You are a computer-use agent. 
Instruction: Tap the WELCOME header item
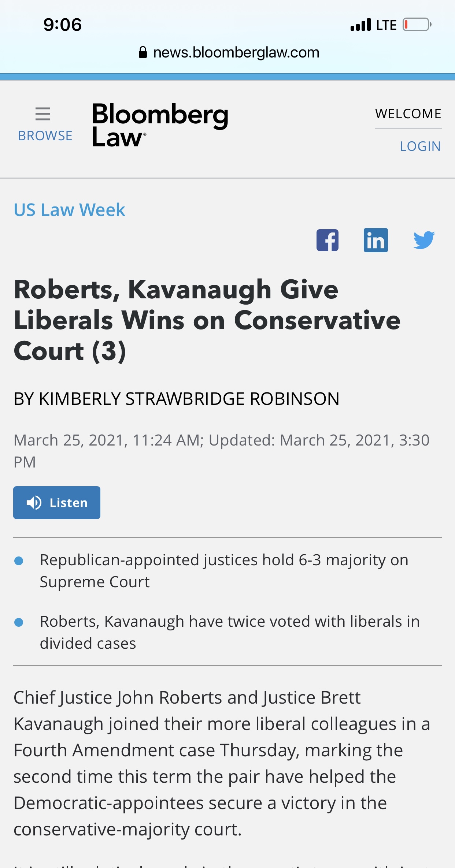[x=408, y=114]
